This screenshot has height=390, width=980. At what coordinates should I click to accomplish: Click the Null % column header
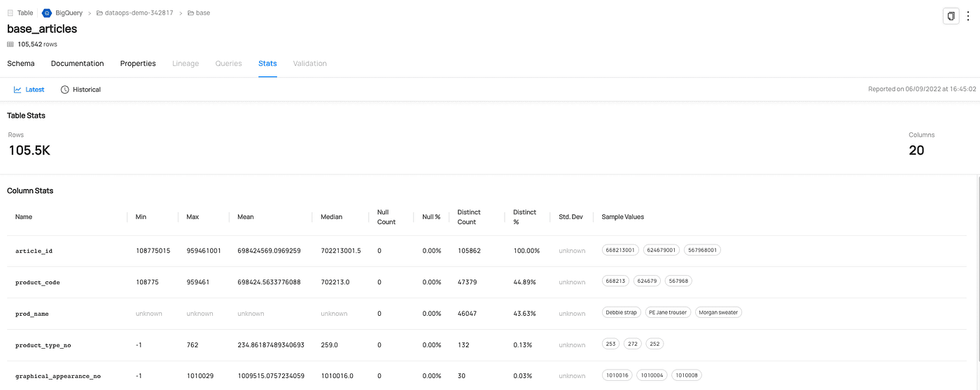point(431,217)
